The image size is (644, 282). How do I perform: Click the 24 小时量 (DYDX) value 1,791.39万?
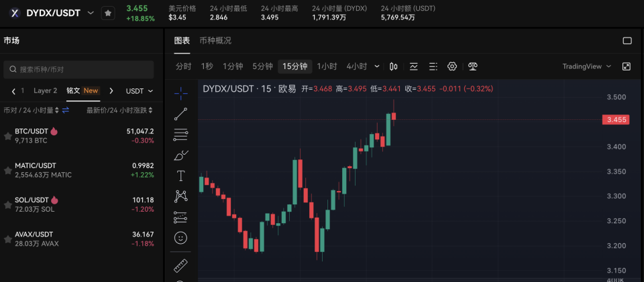pos(329,17)
